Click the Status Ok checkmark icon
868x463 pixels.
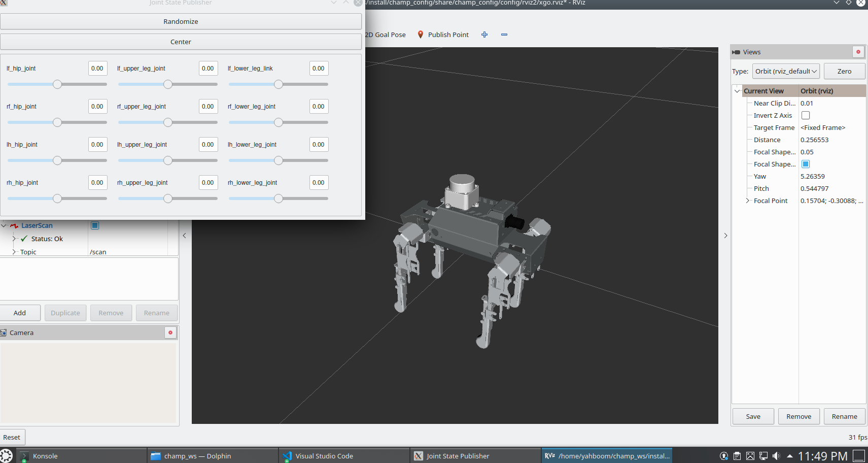[24, 239]
